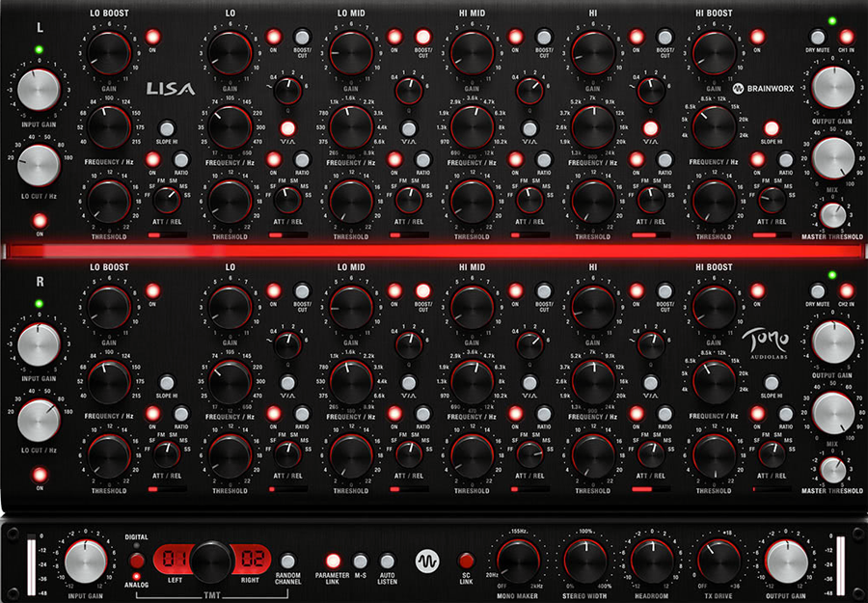Click the TMT channel selector knob

(212, 562)
